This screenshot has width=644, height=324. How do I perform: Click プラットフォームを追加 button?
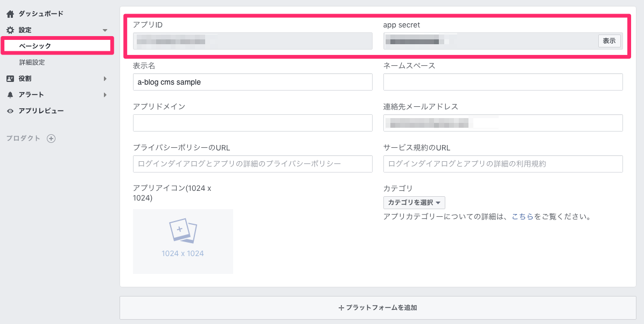tap(377, 308)
